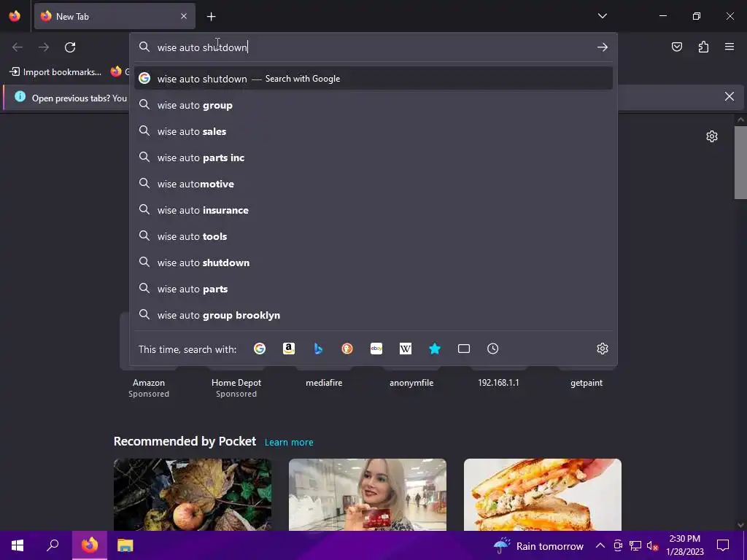Open the network tray icon

(635, 545)
